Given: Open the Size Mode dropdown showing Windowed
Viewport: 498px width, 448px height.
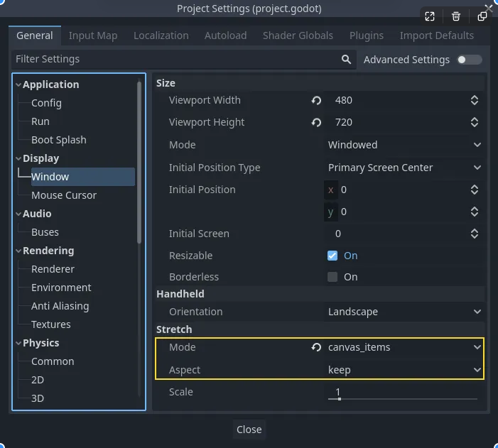Looking at the screenshot, I should pyautogui.click(x=404, y=145).
